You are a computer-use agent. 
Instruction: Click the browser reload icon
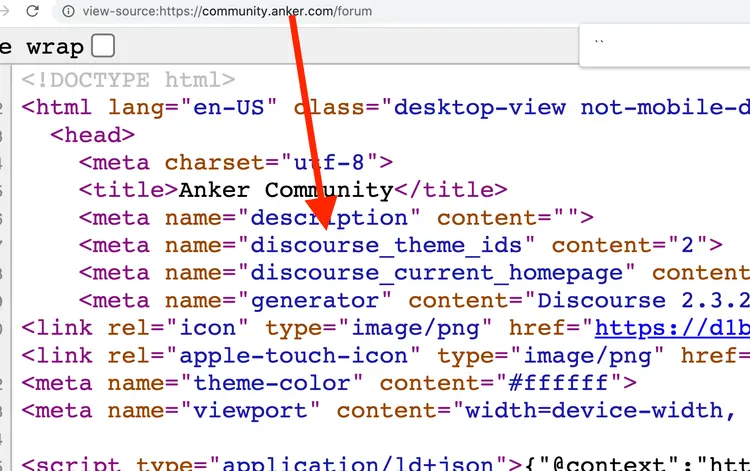pos(33,11)
